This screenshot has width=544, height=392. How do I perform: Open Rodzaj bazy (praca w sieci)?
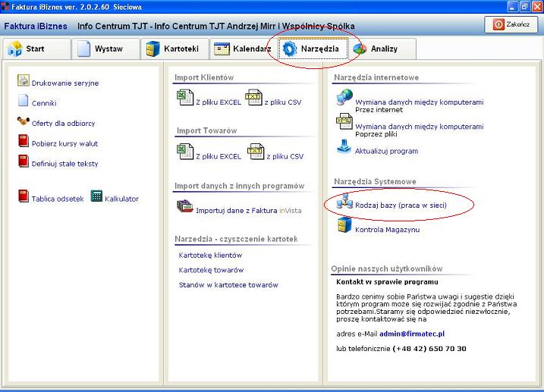tap(401, 205)
